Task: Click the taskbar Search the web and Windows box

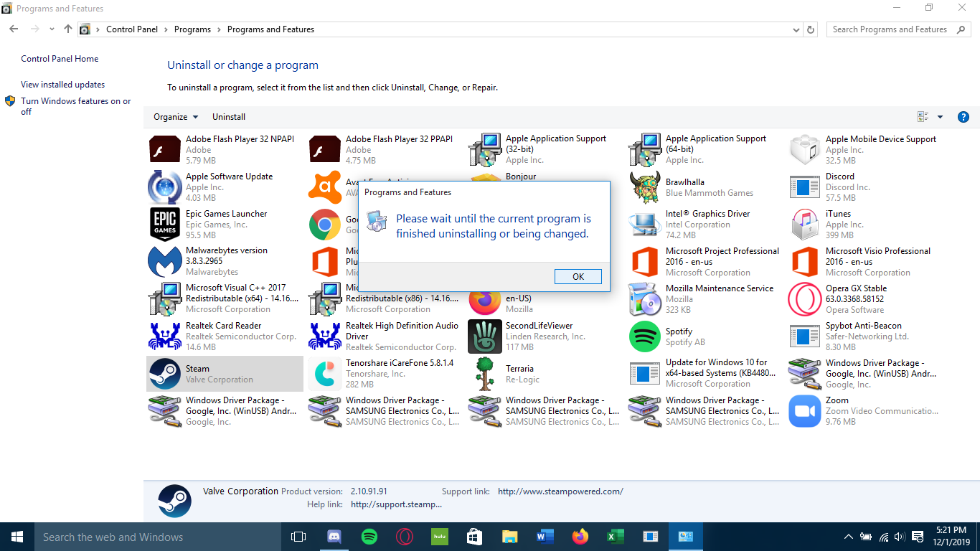Action: pyautogui.click(x=158, y=537)
